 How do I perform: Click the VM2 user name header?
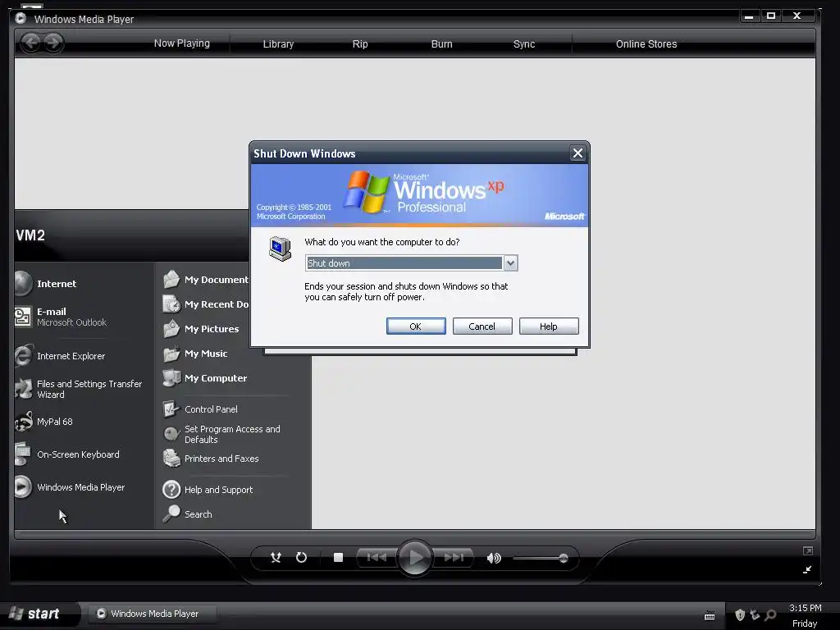pyautogui.click(x=30, y=235)
